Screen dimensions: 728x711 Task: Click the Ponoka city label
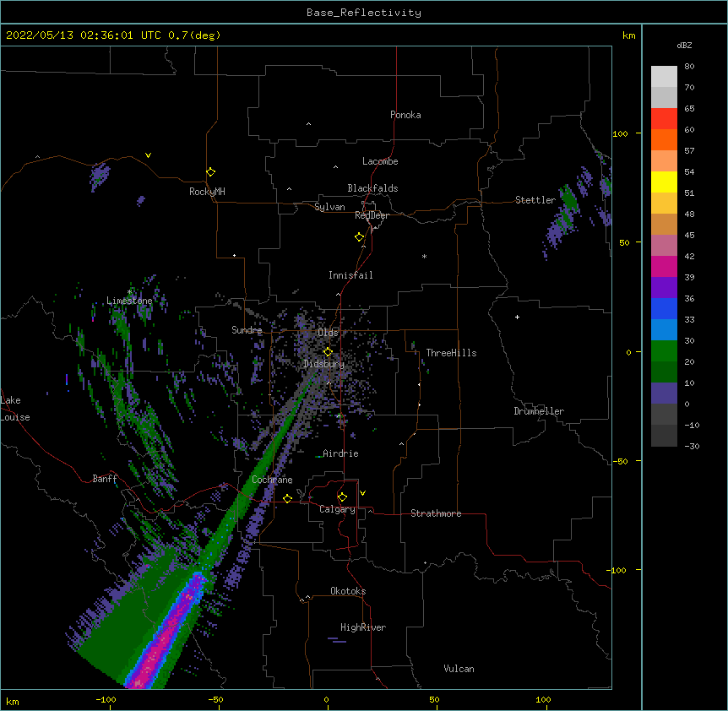pos(405,115)
